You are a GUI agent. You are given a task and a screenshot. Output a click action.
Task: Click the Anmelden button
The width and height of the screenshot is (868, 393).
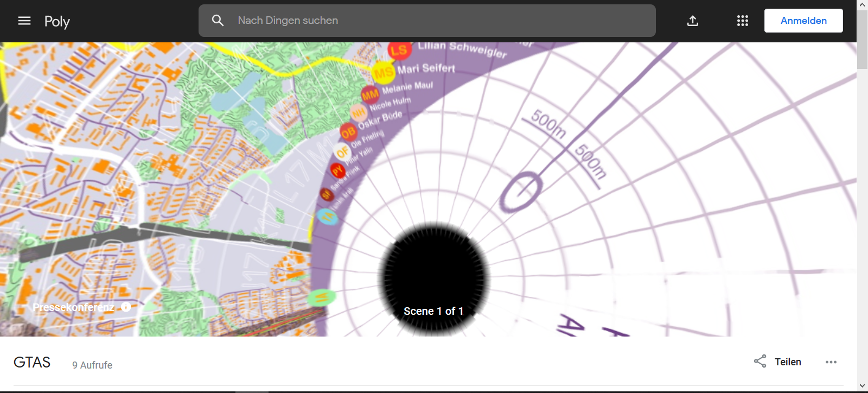pos(803,21)
